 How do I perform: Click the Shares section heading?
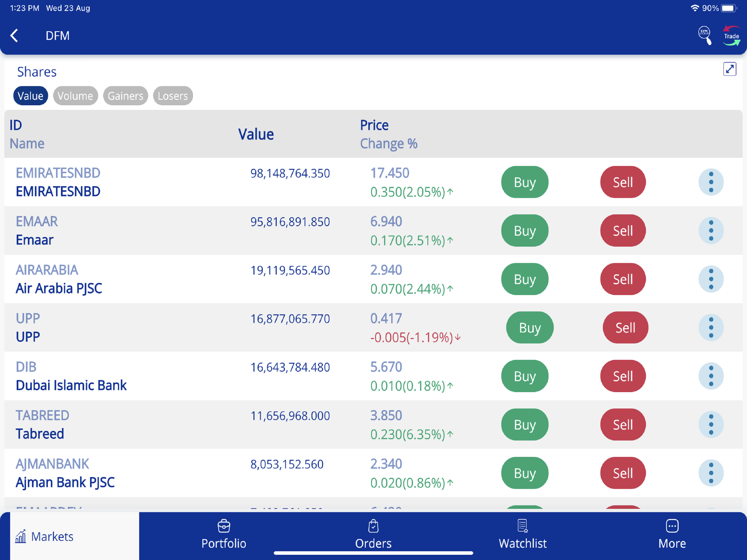(x=36, y=72)
